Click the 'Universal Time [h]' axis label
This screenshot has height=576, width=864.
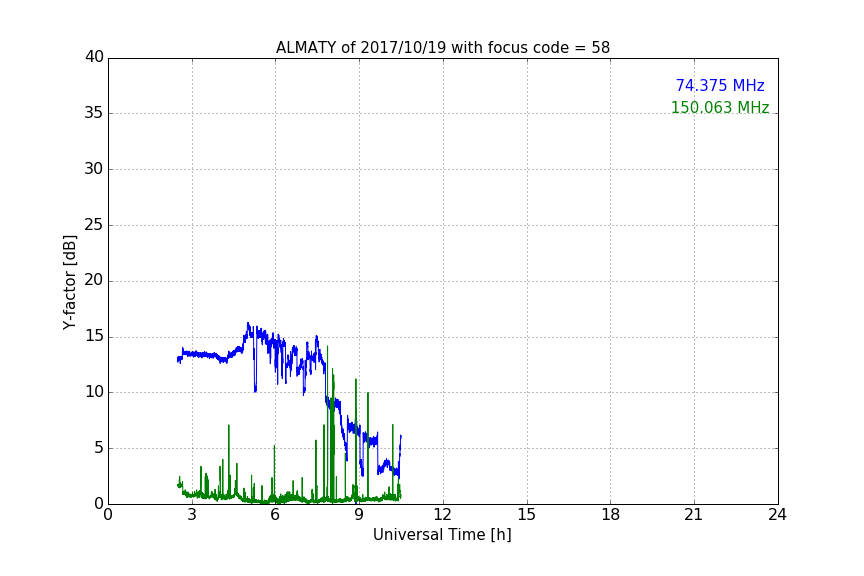442,535
